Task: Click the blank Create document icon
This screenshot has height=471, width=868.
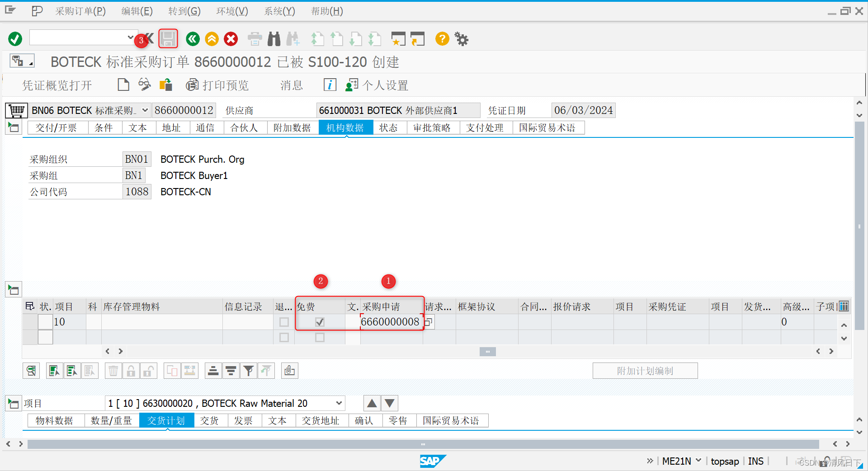Action: (x=123, y=85)
